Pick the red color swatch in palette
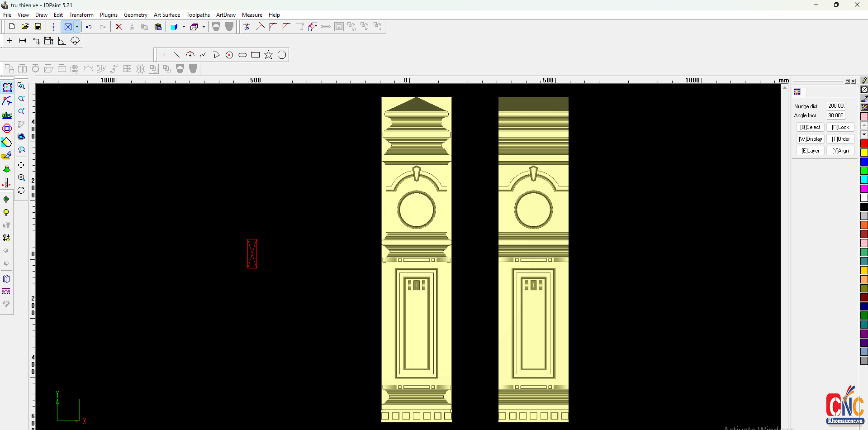Image resolution: width=868 pixels, height=430 pixels. [x=864, y=143]
